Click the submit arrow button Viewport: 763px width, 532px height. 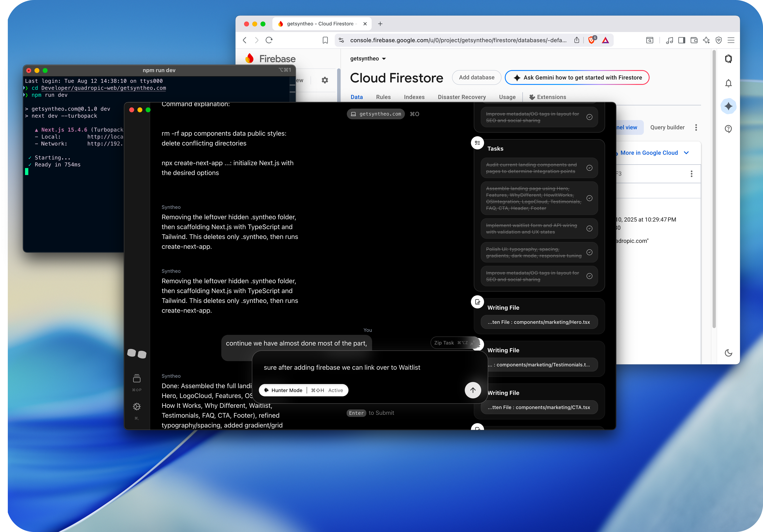coord(473,390)
